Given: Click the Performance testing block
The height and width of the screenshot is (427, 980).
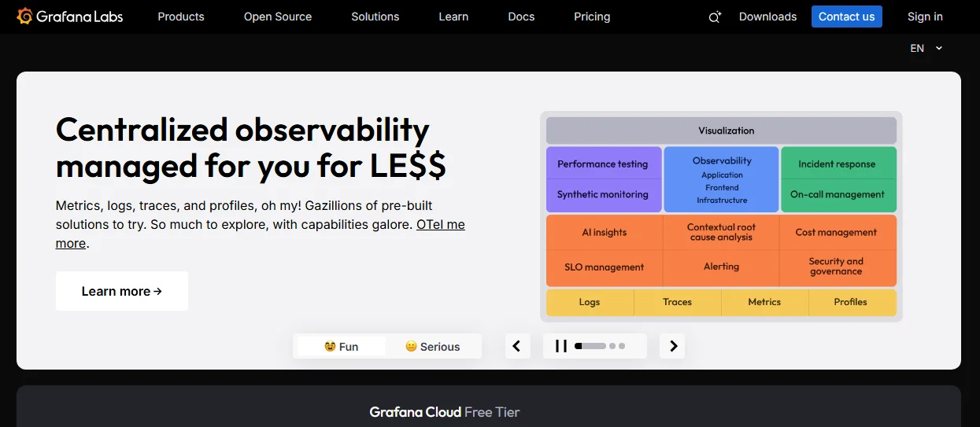Looking at the screenshot, I should 603,164.
